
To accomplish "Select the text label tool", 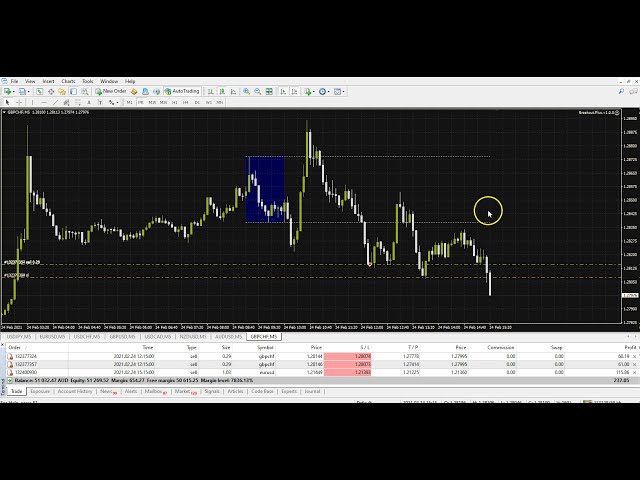I will 88,102.
